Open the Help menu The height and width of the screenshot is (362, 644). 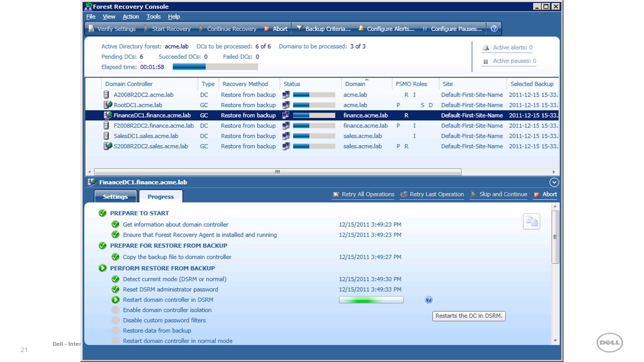point(174,17)
